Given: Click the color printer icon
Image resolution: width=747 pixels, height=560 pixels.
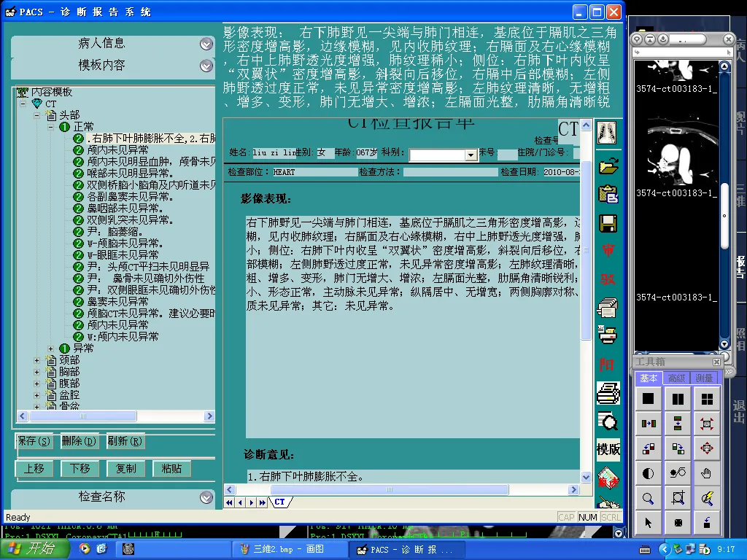Looking at the screenshot, I should pos(608,335).
